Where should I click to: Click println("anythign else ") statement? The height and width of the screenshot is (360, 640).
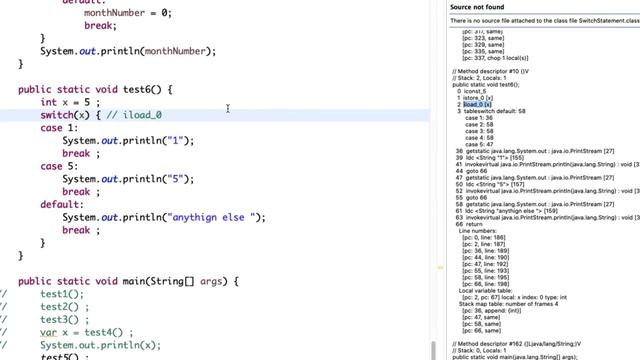point(164,218)
